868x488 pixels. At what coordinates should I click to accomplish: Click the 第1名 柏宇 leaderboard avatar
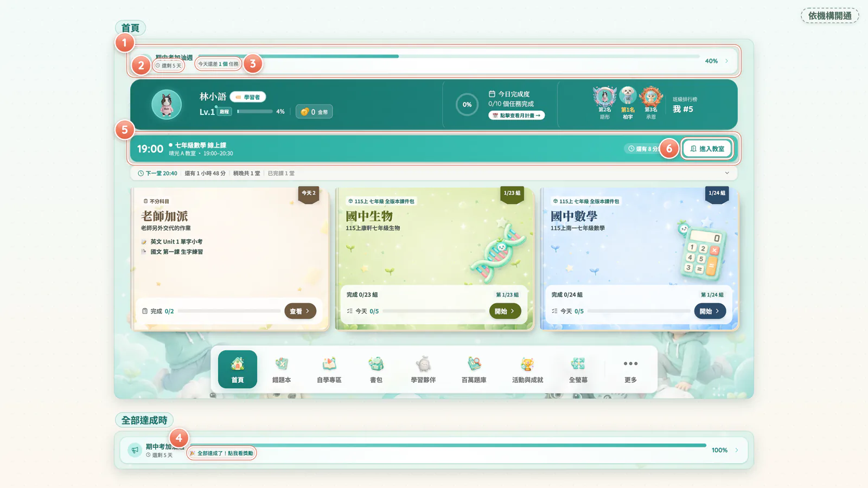[x=628, y=95]
